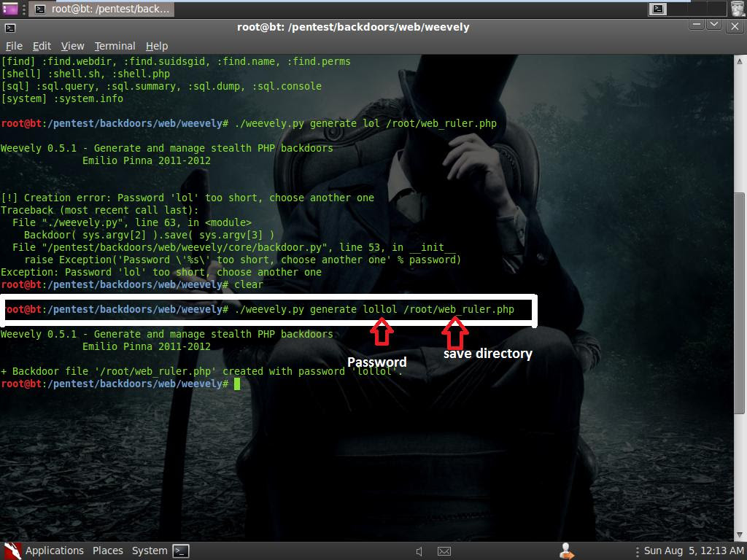Click the '+ Backdoor file' created message
The height and width of the screenshot is (560, 747).
(202, 371)
